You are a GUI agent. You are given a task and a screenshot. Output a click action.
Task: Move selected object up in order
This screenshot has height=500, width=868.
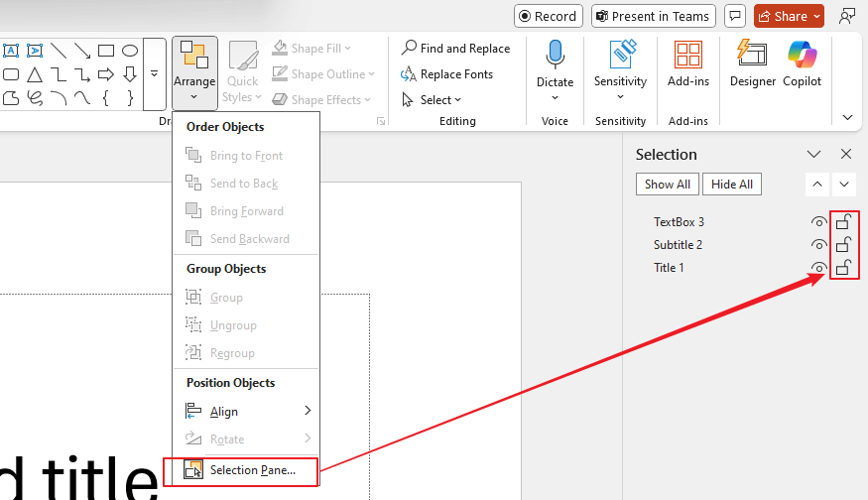click(817, 185)
